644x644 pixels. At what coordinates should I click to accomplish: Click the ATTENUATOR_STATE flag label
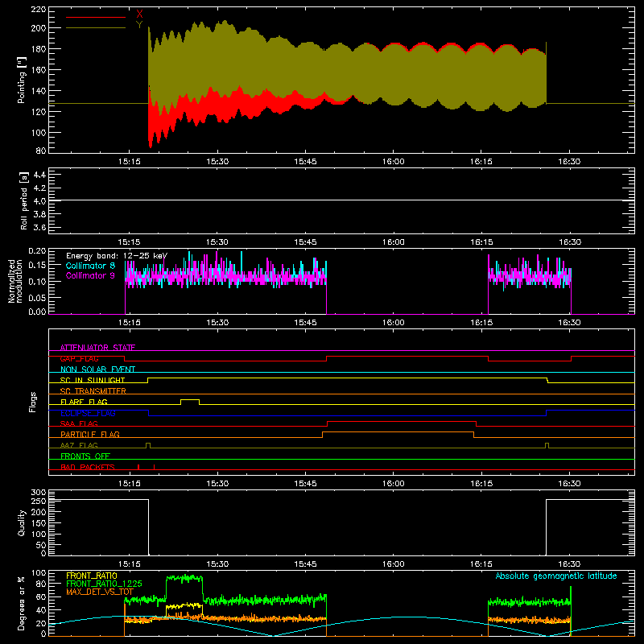pyautogui.click(x=97, y=348)
